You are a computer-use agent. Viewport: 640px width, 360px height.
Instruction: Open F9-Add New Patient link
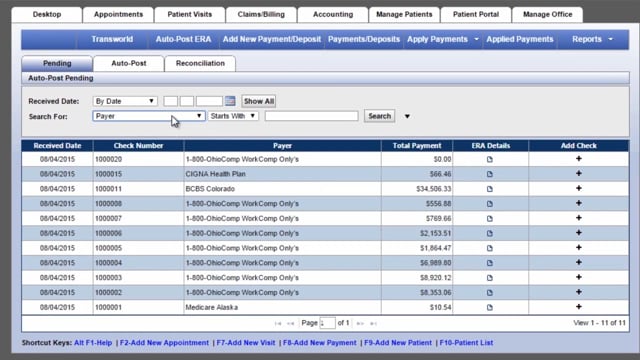click(398, 343)
